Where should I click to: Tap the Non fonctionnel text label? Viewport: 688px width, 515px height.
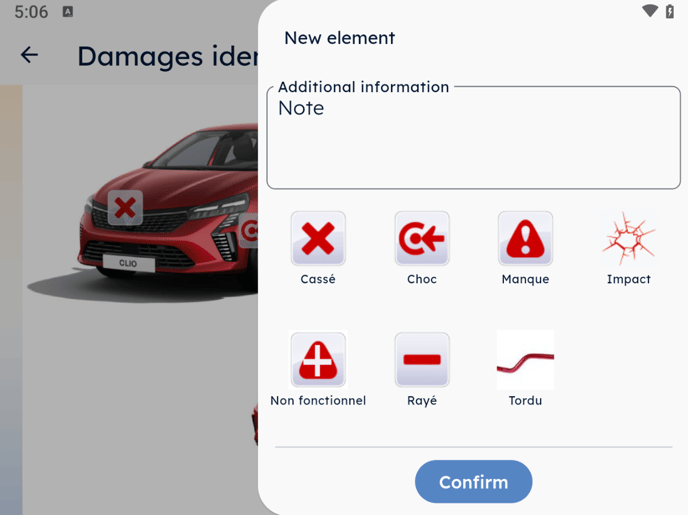(x=318, y=401)
